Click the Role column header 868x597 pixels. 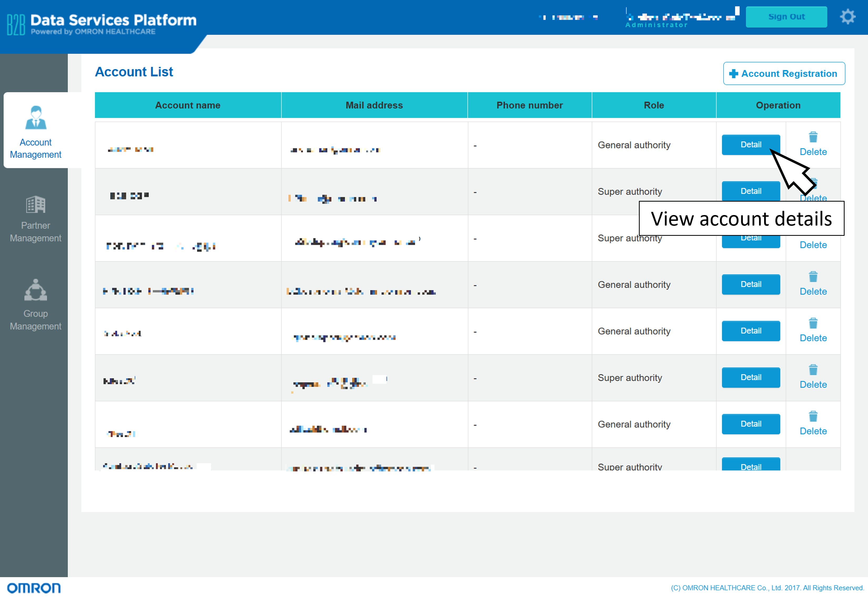pyautogui.click(x=654, y=105)
